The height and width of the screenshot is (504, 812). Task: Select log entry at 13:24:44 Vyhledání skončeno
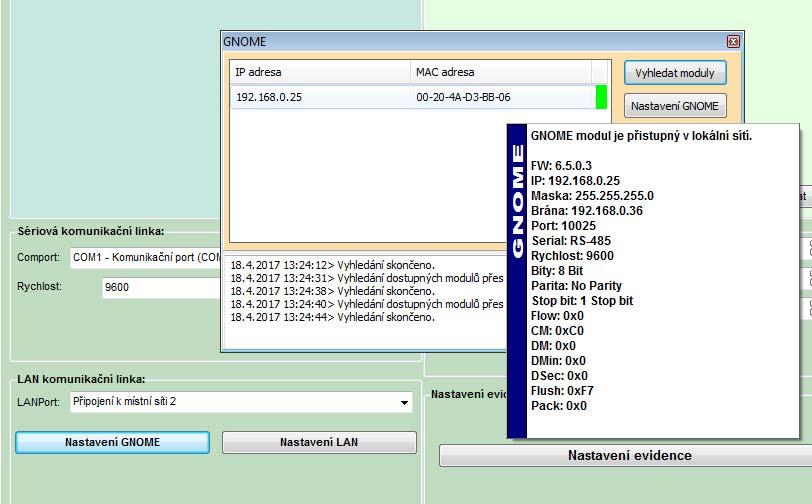[x=332, y=317]
